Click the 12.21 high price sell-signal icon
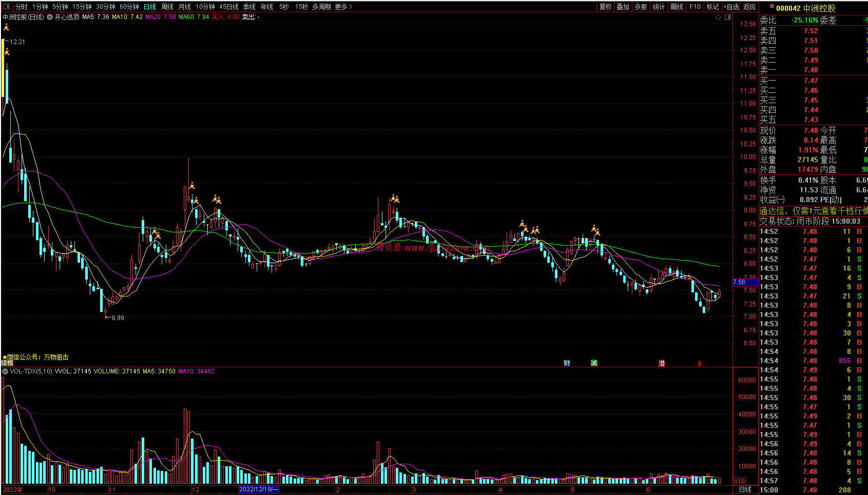Image resolution: width=868 pixels, height=495 pixels. pyautogui.click(x=6, y=27)
